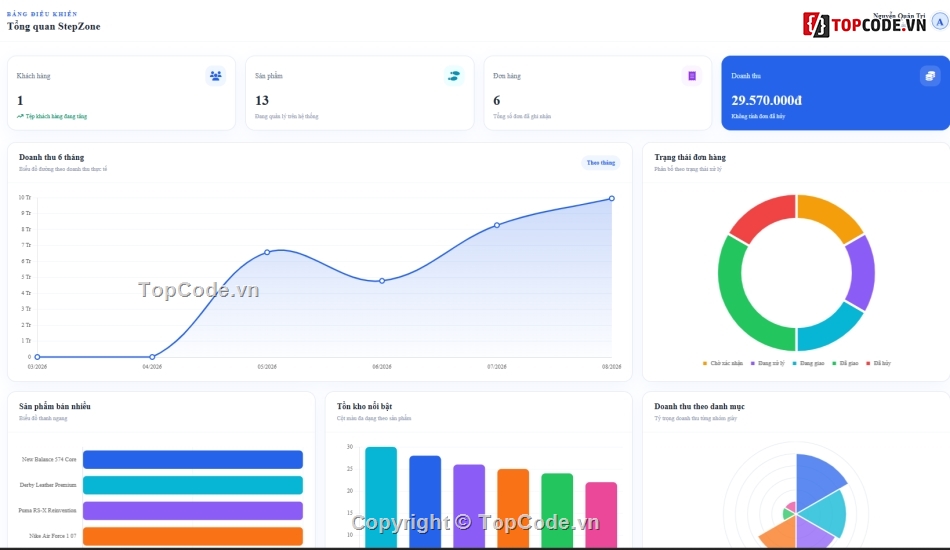Click the Derby Leather Premium bar
The width and height of the screenshot is (950, 550).
pyautogui.click(x=193, y=485)
